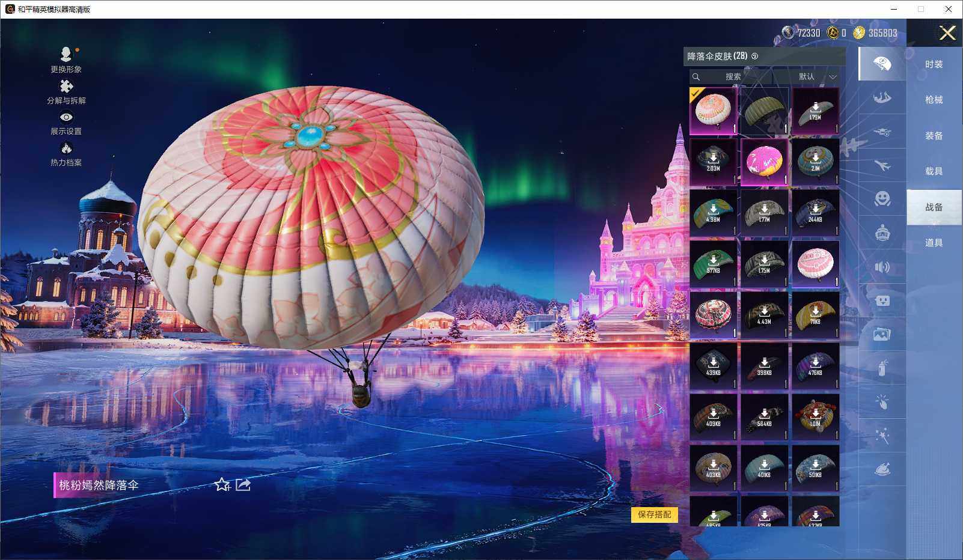Click the 保存搭配 button
The height and width of the screenshot is (560, 963).
tap(654, 514)
